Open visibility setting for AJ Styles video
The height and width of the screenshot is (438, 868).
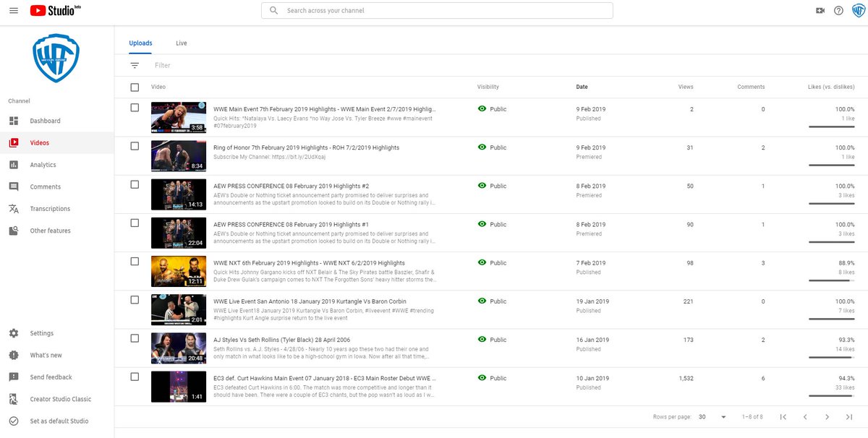[x=493, y=340]
